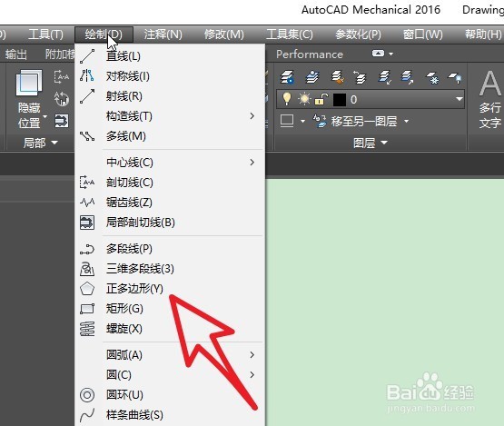This screenshot has width=504, height=426.
Task: Open the 工具集(C) menu
Action: (290, 35)
